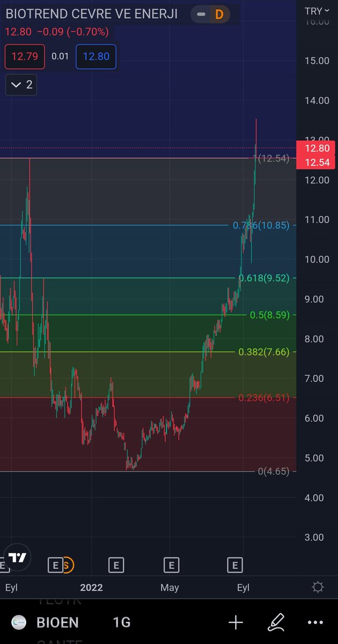Click the red 12.54 price axis label

coord(317,162)
